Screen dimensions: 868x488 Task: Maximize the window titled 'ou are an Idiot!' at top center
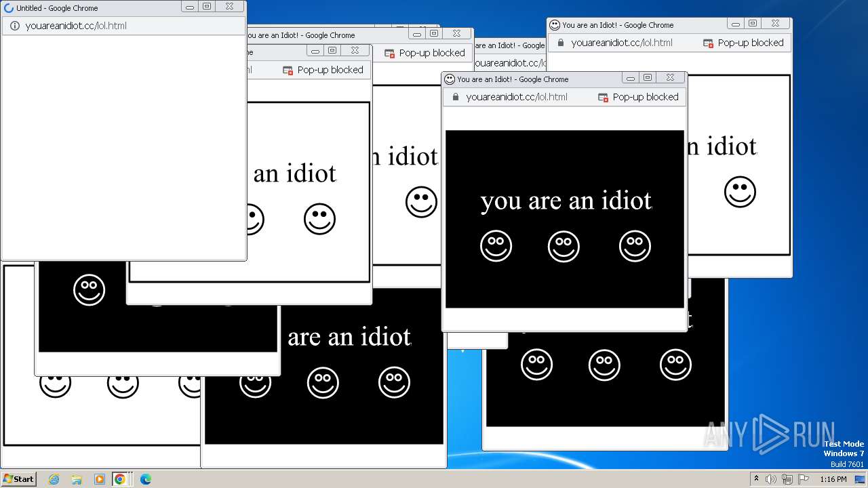click(434, 34)
